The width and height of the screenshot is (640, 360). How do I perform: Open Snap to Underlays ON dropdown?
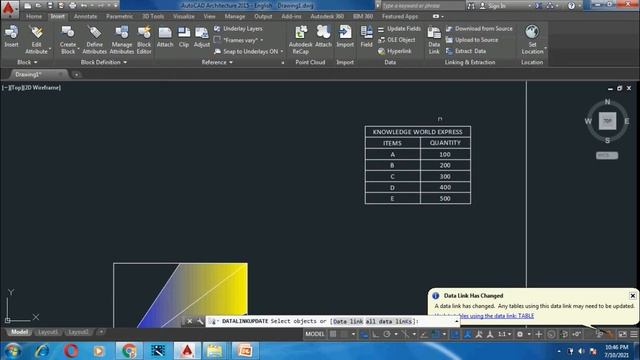click(282, 51)
